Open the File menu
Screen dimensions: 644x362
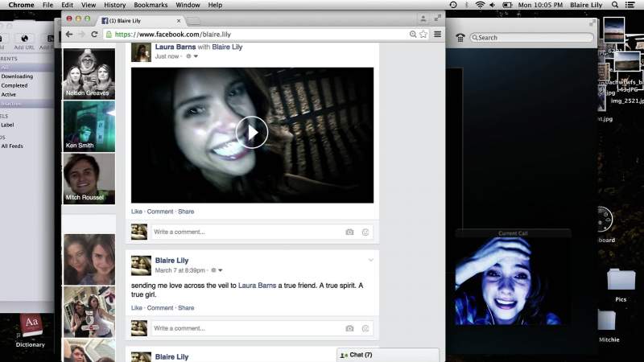point(48,5)
